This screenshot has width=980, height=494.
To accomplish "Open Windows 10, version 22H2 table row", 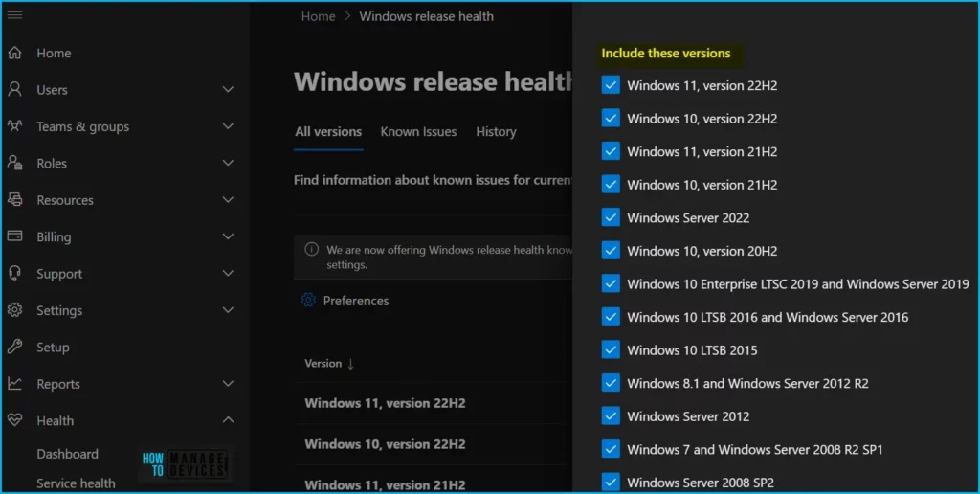I will coord(385,444).
